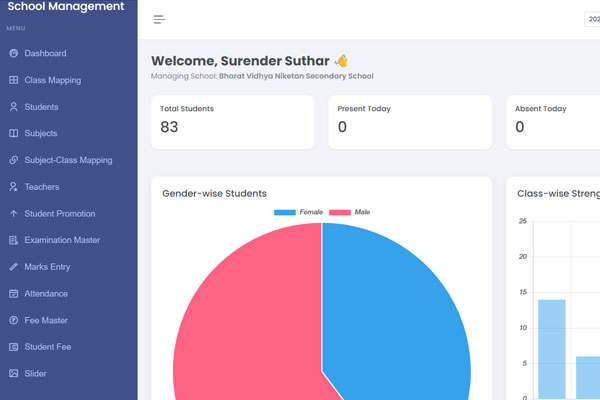Click the Marks Entry pencil icon
The height and width of the screenshot is (400, 600).
click(x=14, y=267)
